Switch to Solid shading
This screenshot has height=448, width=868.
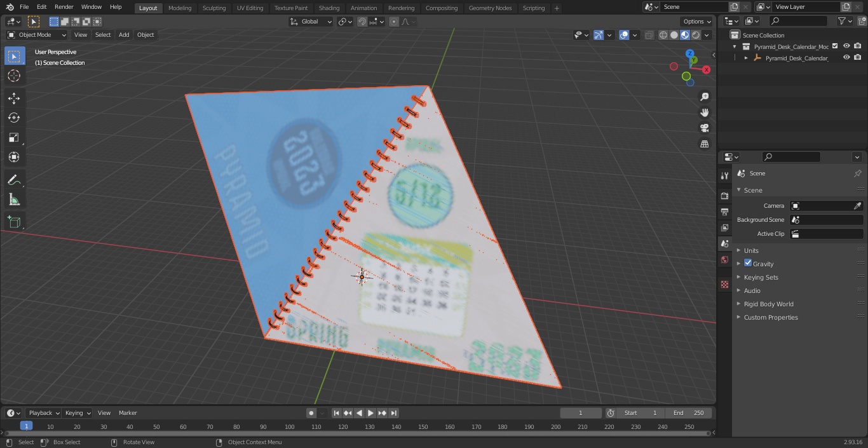(674, 35)
